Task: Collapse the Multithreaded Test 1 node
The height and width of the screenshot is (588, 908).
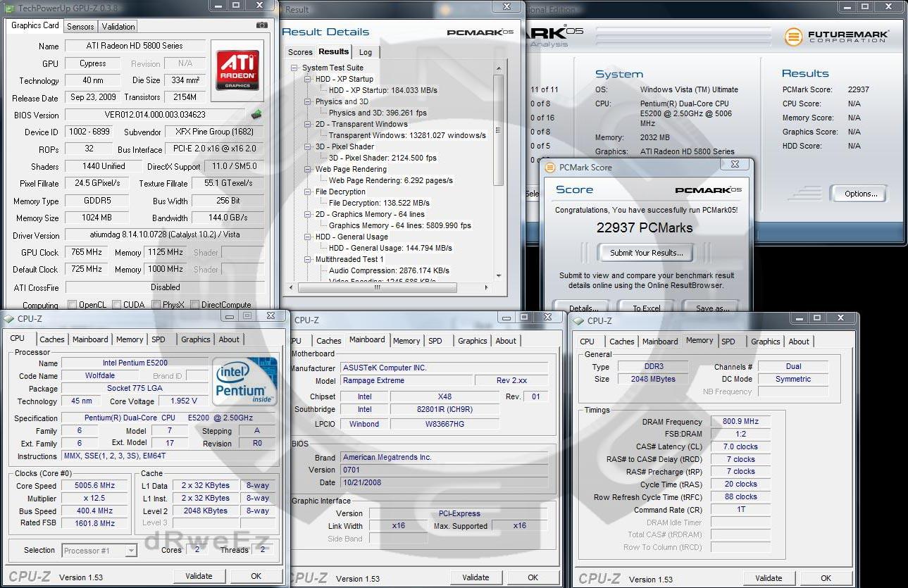Action: point(307,259)
